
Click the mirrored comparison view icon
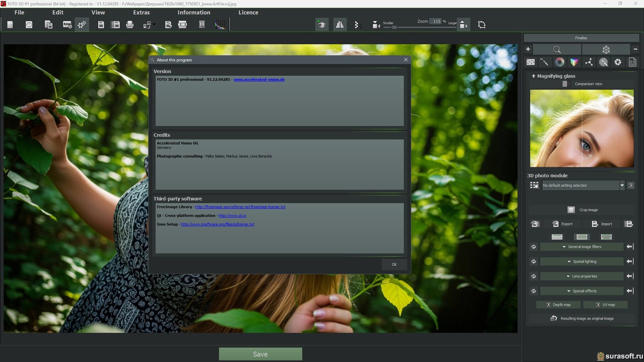(340, 24)
